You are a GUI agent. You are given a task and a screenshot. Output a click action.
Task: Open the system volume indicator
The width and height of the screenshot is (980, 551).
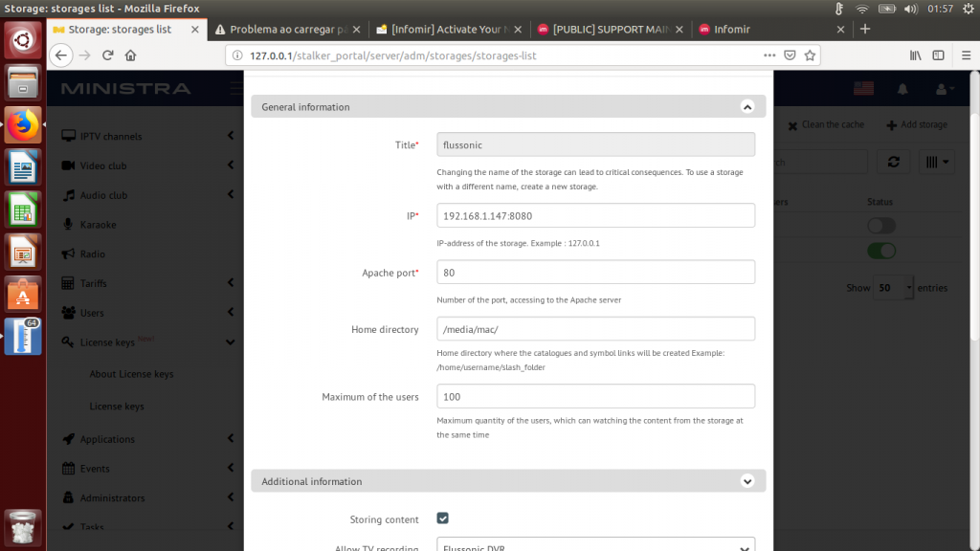click(911, 9)
